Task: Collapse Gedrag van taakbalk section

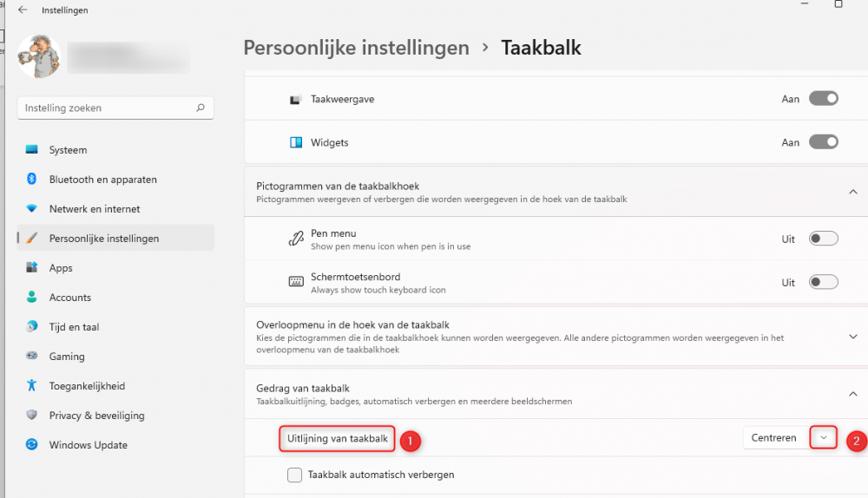Action: 853,394
